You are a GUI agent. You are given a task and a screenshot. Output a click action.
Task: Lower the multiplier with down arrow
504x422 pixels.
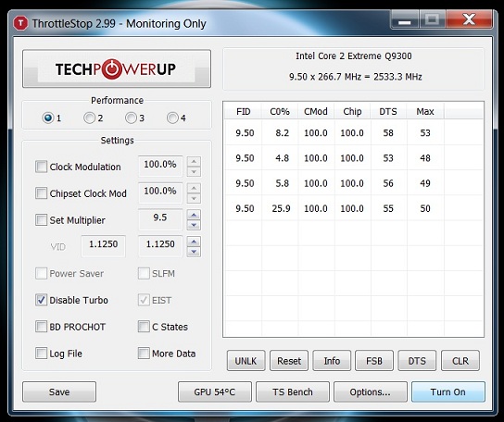click(x=194, y=225)
